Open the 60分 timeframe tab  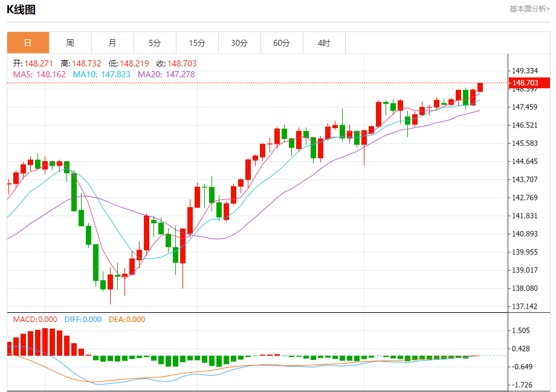click(282, 43)
